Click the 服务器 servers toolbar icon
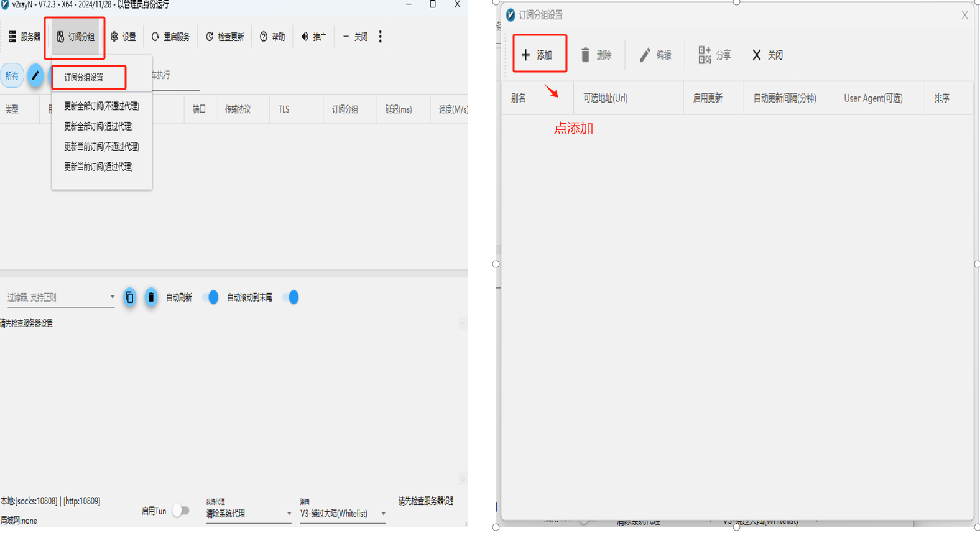The width and height of the screenshot is (980, 533). click(x=12, y=37)
